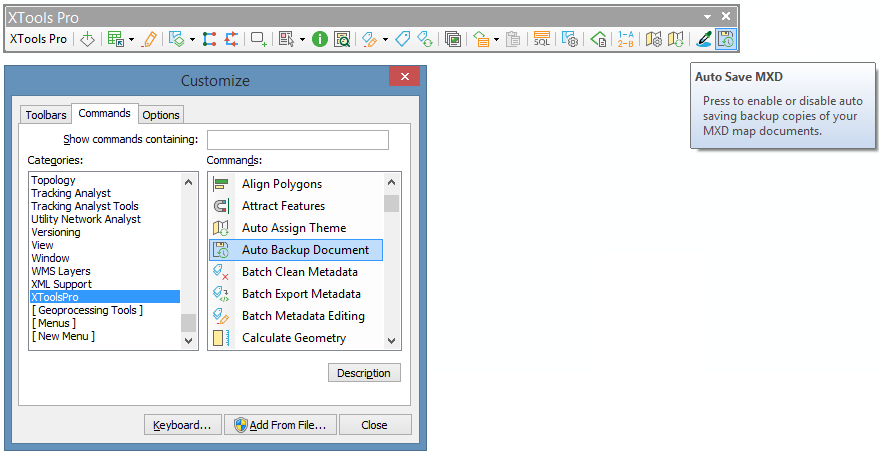The height and width of the screenshot is (456, 879).
Task: Click the SQL toolbar icon
Action: pos(542,39)
